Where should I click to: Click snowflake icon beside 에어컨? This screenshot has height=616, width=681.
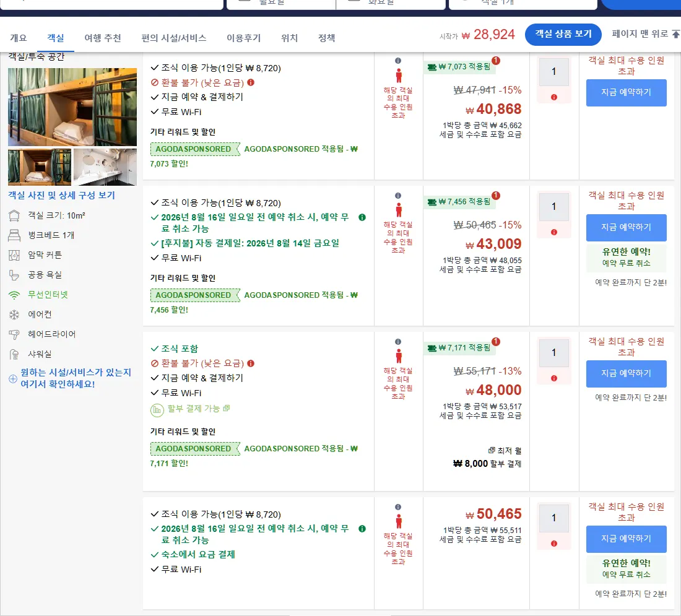pos(14,315)
